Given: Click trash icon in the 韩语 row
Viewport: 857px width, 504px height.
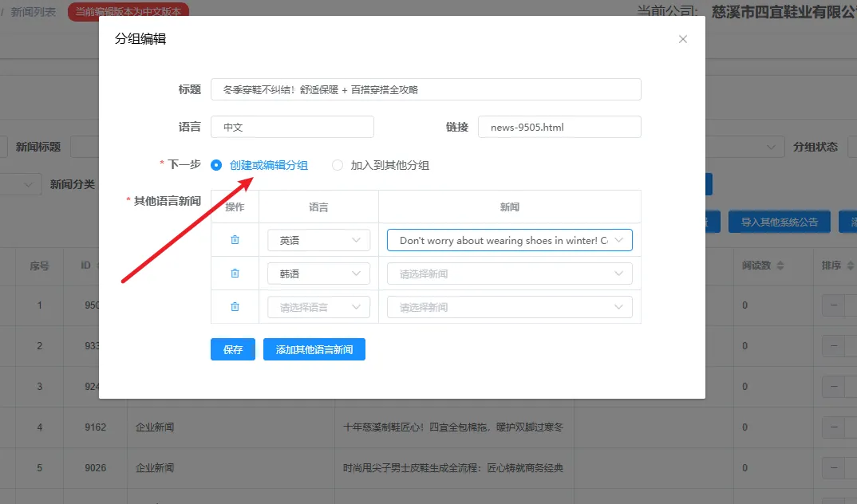Looking at the screenshot, I should (x=235, y=274).
